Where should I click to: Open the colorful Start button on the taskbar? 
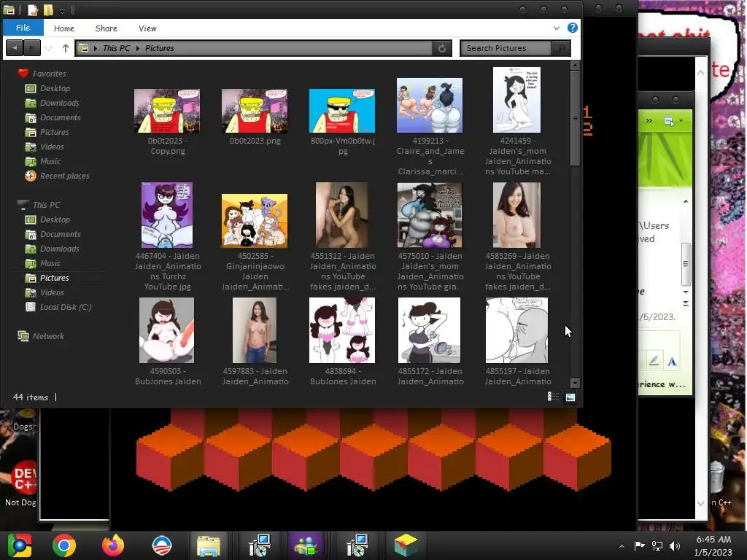click(20, 545)
